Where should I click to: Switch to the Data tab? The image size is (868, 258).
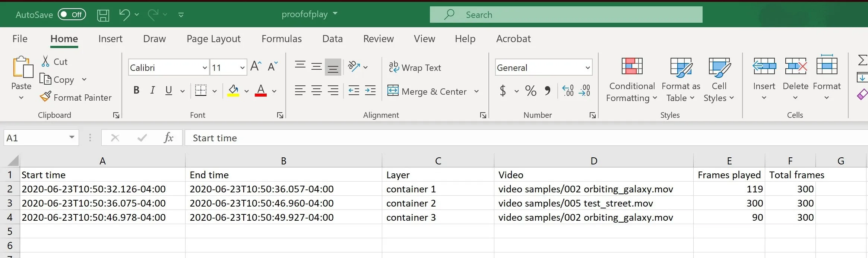(332, 39)
